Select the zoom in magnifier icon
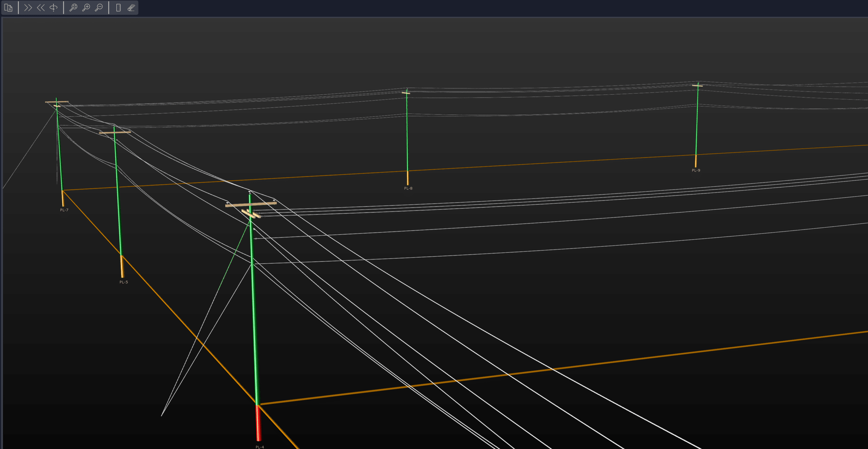Viewport: 868px width, 449px height. [86, 7]
